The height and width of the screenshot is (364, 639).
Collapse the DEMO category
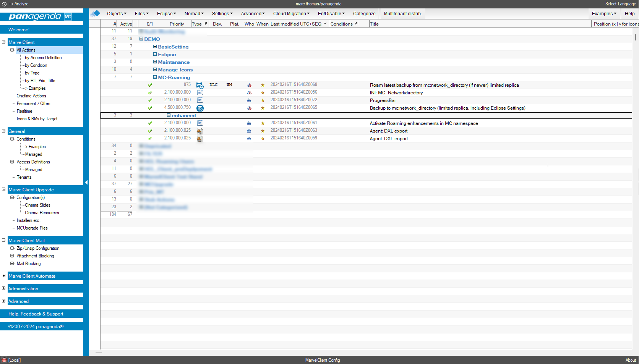141,39
